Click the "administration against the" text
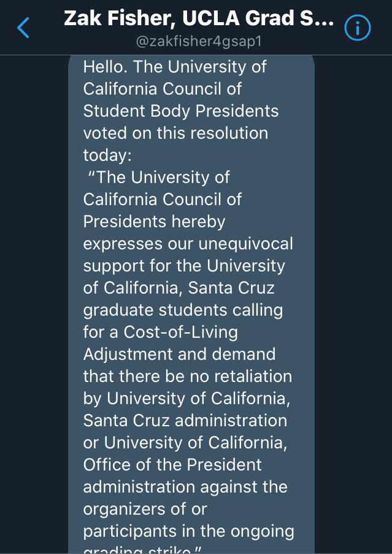This screenshot has height=554, width=392. click(x=185, y=487)
